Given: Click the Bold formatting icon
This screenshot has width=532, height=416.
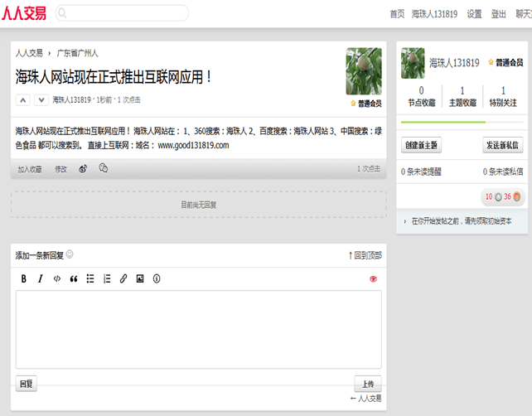Looking at the screenshot, I should pos(23,278).
